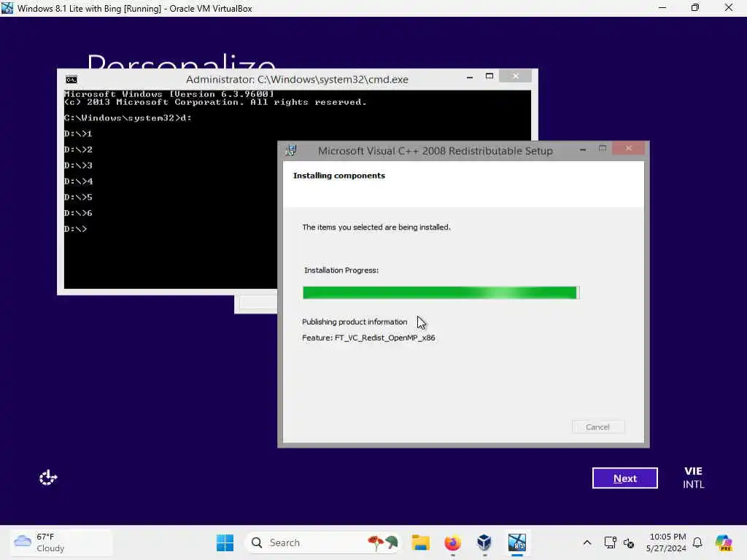Close the cmd.exe window
The image size is (747, 560).
tap(516, 76)
